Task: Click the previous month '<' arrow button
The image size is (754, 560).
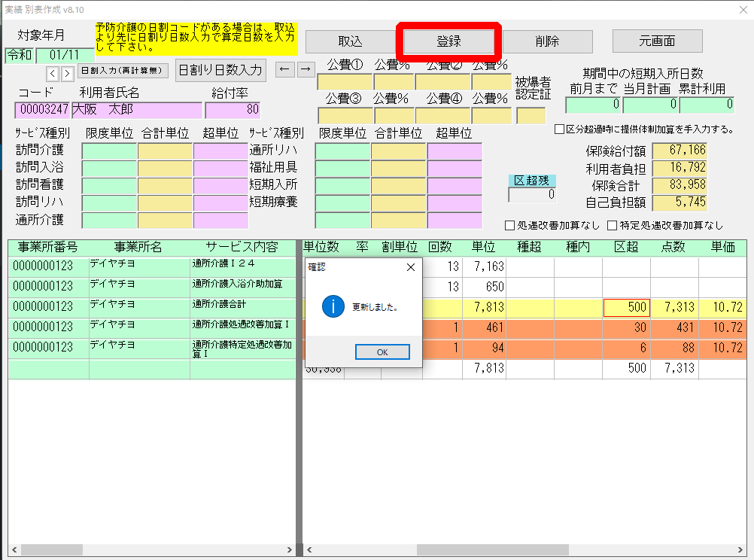Action: tap(52, 73)
